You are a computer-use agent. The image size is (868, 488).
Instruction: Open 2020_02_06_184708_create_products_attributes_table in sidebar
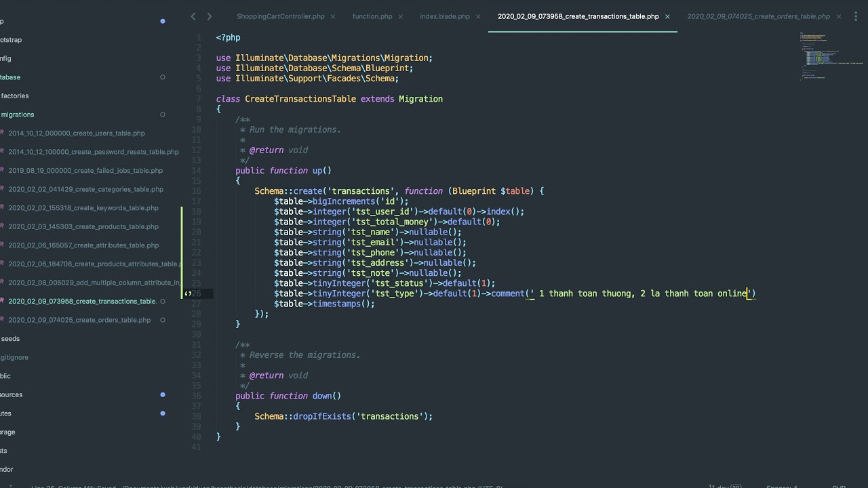point(95,264)
